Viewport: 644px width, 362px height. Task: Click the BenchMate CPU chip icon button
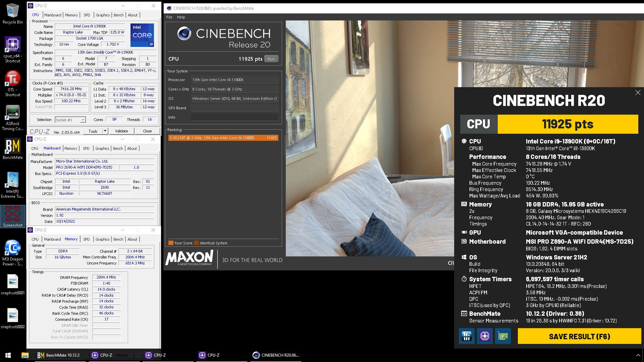point(485,336)
